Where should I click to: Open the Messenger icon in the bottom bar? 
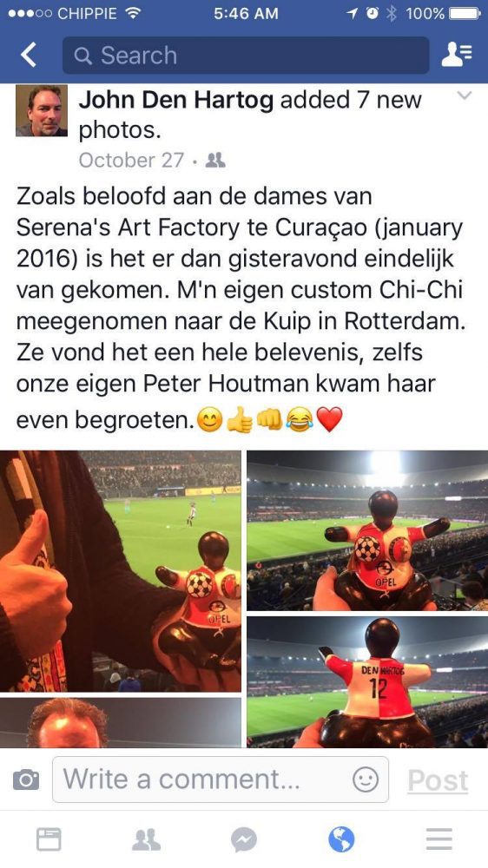coord(244,839)
